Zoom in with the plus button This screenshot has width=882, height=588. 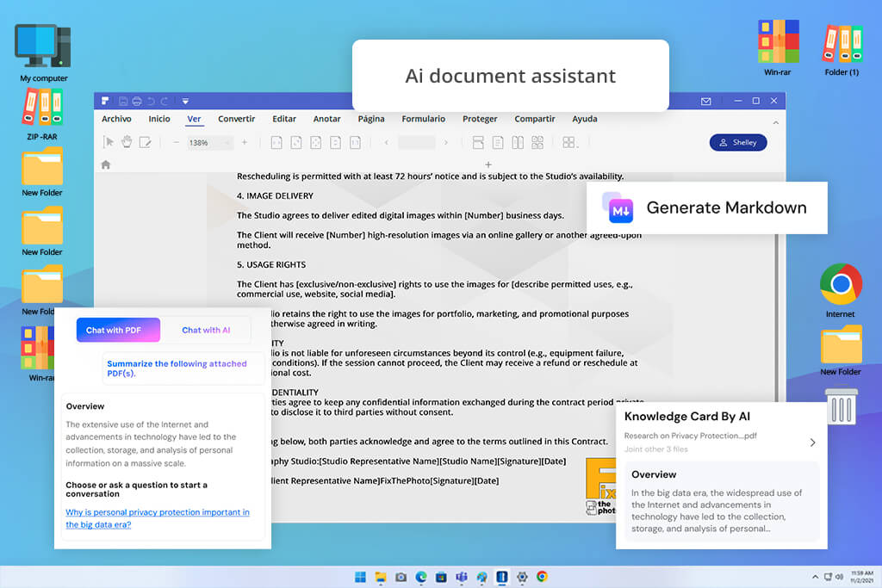(245, 142)
